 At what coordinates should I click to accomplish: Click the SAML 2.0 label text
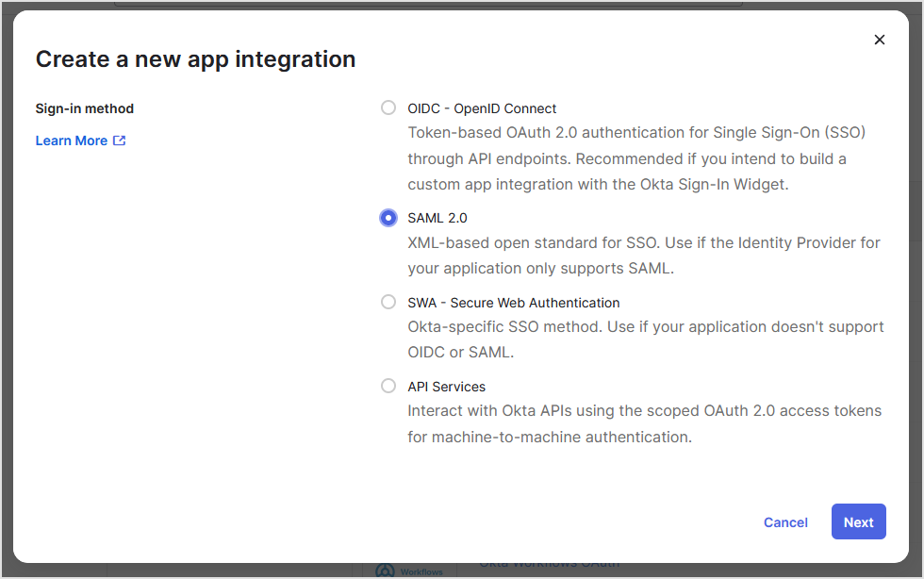click(x=437, y=217)
